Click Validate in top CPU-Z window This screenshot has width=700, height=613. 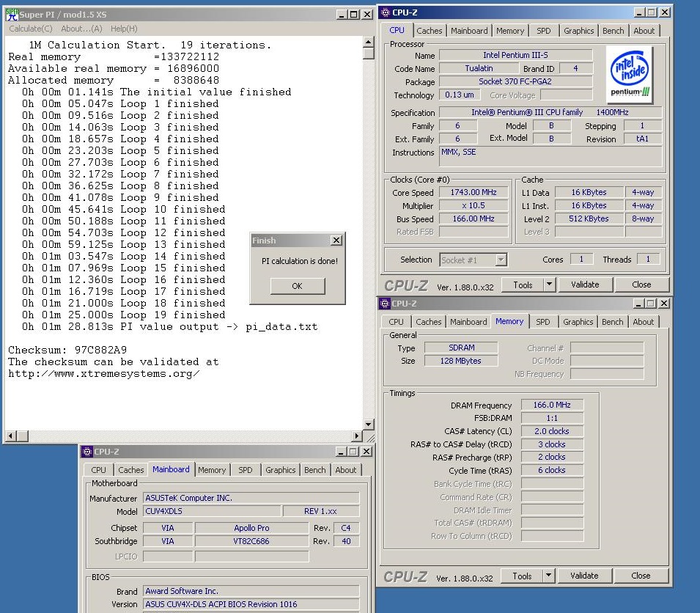(585, 285)
